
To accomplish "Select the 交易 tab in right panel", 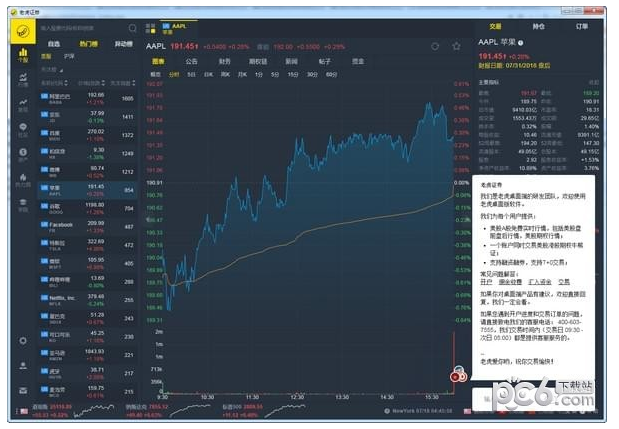I will point(495,26).
